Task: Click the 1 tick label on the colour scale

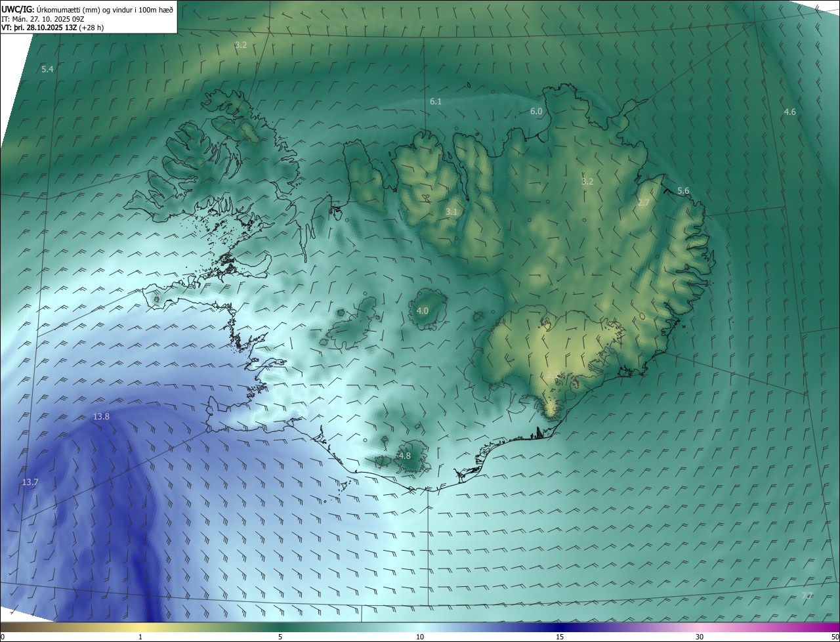Action: [140, 637]
